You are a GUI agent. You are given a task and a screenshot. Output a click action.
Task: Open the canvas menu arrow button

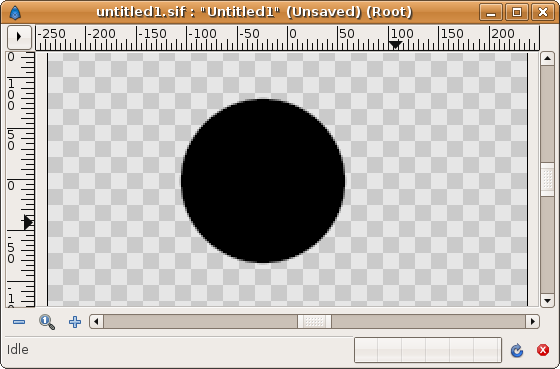(19, 37)
